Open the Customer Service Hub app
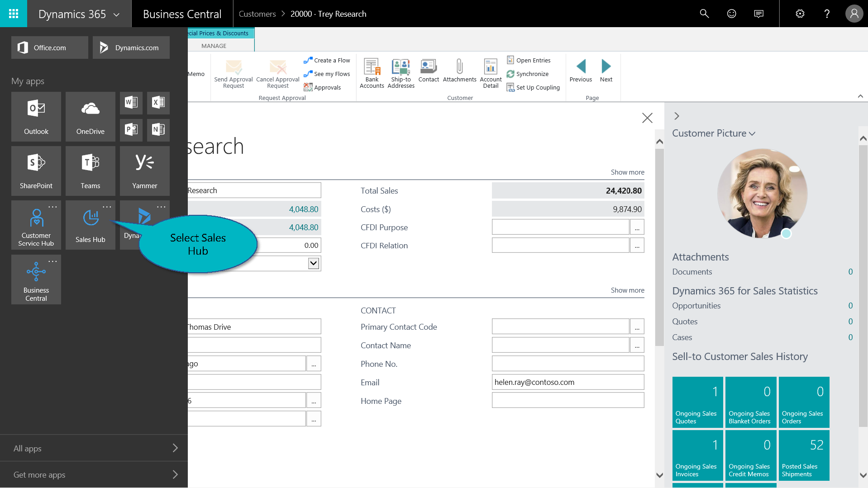This screenshot has height=488, width=868. (x=36, y=225)
